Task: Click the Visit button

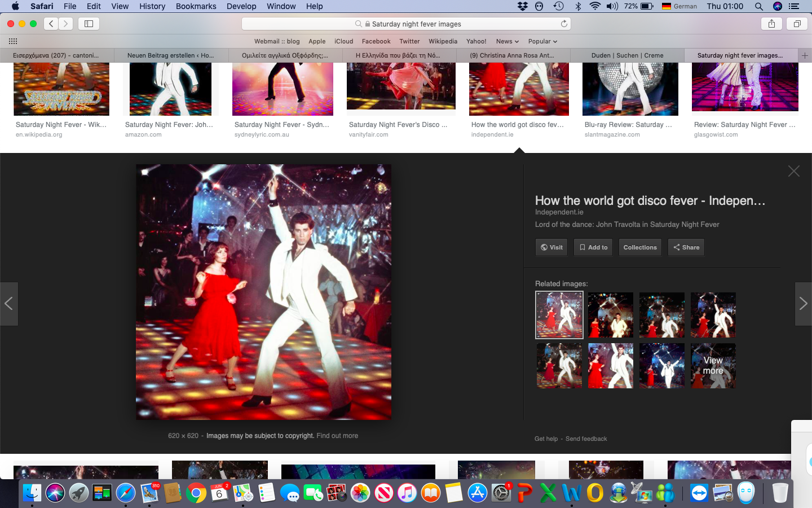Action: click(551, 247)
